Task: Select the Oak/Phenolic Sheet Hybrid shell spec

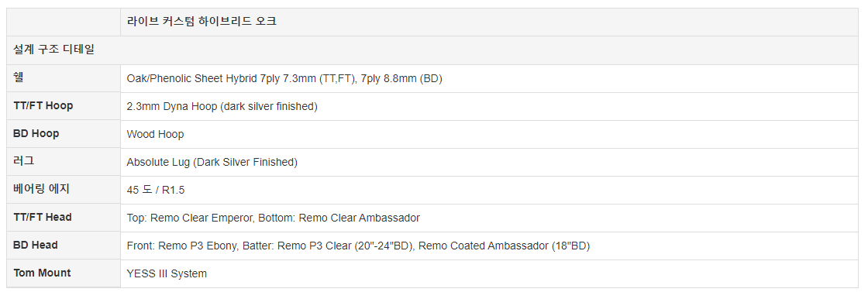Action: coord(284,79)
